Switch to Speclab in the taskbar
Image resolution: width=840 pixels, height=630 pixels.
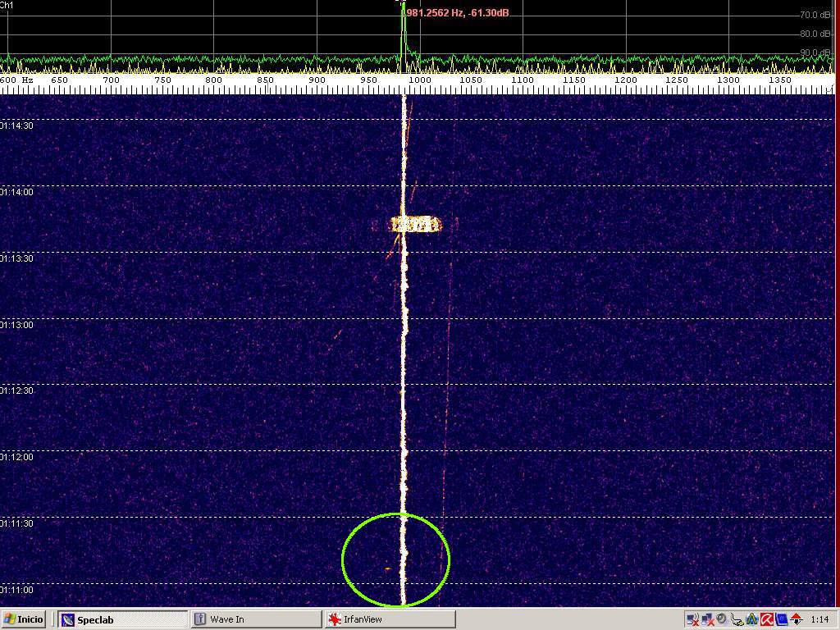coord(123,619)
